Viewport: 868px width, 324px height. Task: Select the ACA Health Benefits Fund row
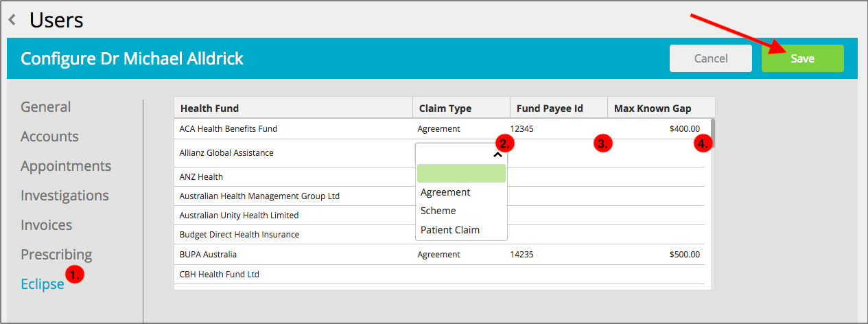[x=439, y=128]
